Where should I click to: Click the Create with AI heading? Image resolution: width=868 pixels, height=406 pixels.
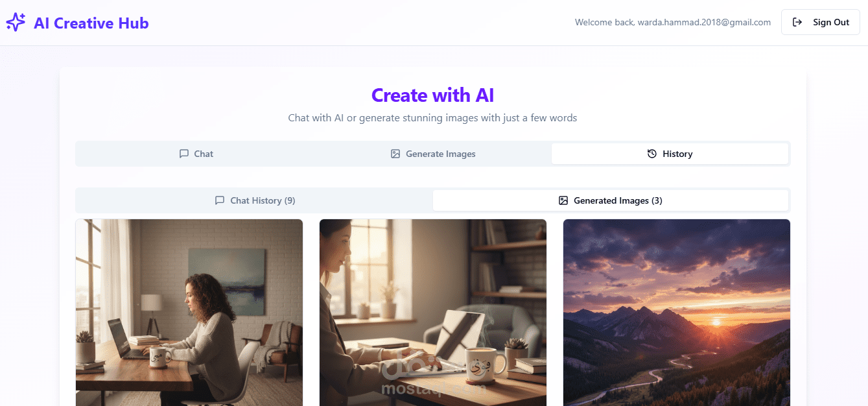coord(433,95)
